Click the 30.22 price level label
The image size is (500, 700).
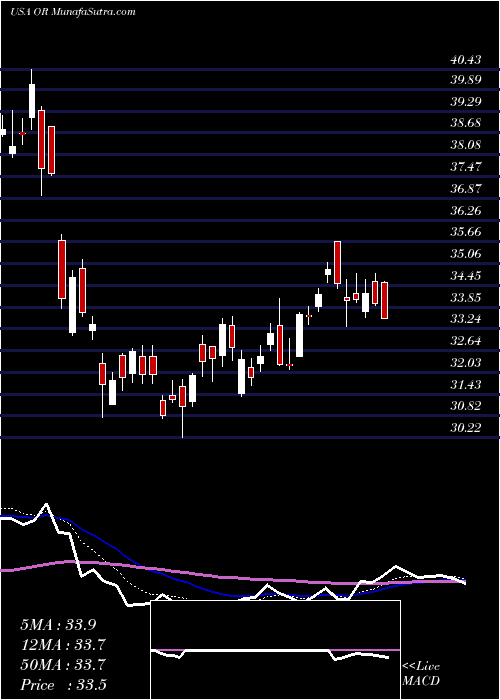pyautogui.click(x=466, y=427)
